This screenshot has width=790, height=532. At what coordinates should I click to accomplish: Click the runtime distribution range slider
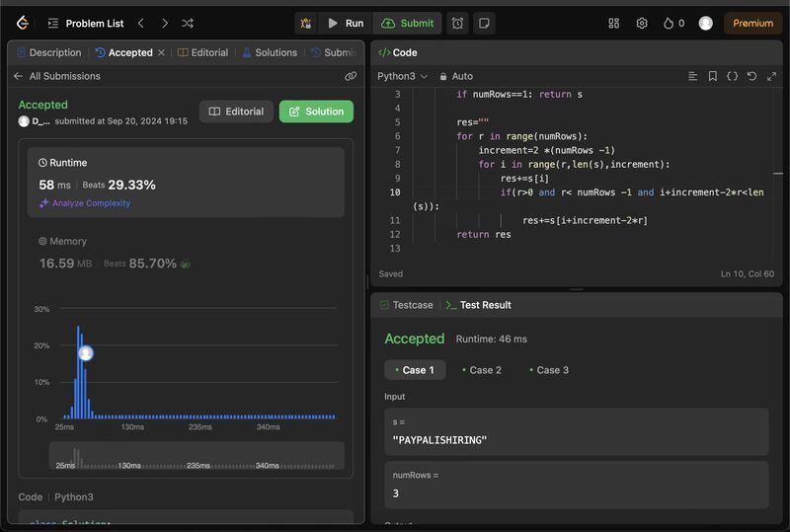coord(197,456)
